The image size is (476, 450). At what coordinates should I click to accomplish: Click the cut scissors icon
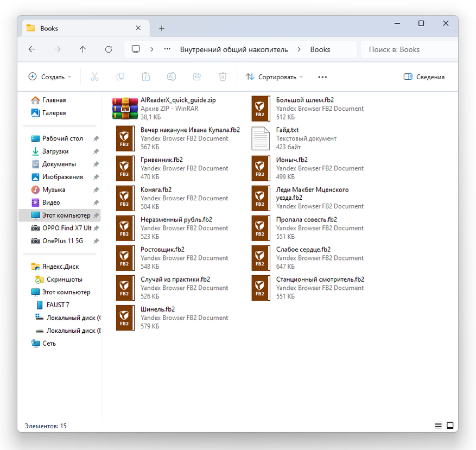click(x=95, y=77)
